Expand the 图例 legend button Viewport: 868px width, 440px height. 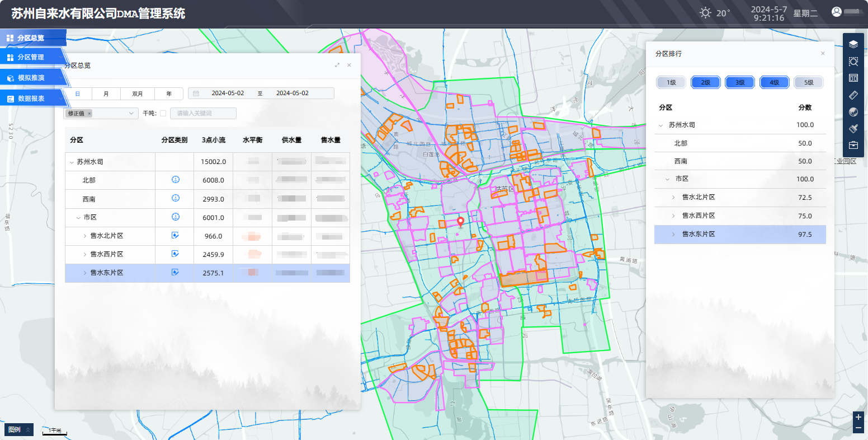pos(19,429)
